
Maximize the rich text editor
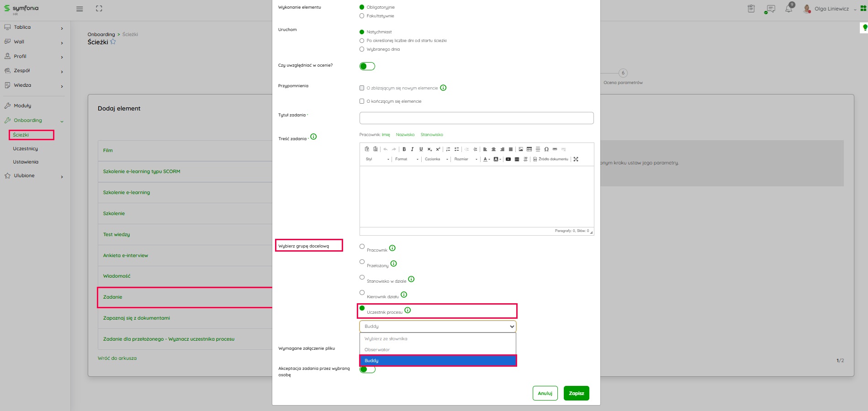click(576, 159)
